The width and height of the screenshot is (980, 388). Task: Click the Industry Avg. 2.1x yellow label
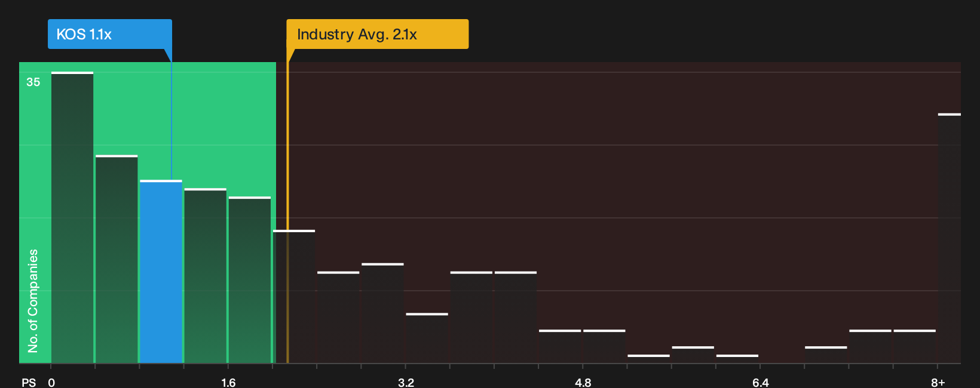[377, 34]
